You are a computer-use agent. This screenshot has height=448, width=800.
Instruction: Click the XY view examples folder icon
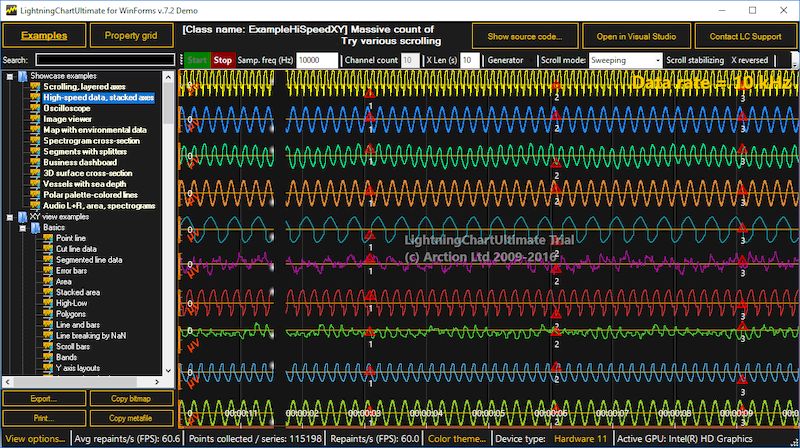coord(22,216)
